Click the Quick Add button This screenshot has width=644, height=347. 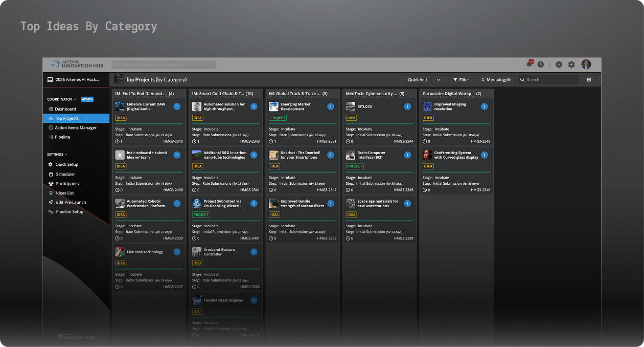click(x=417, y=80)
